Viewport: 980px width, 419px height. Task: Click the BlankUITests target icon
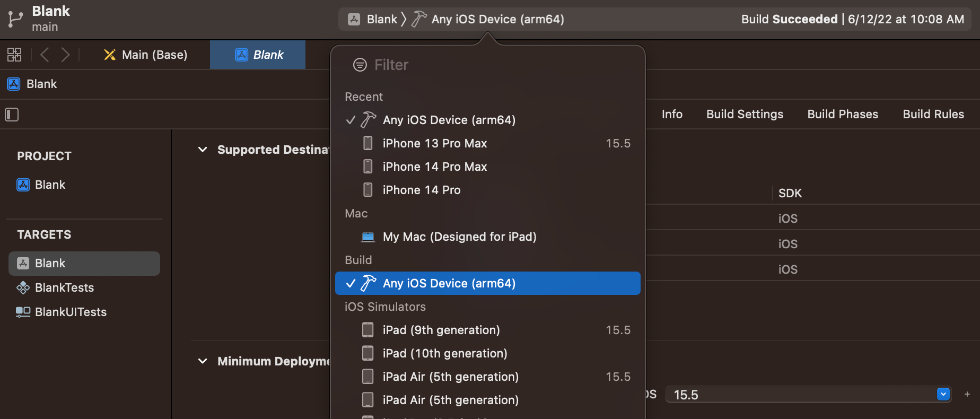tap(23, 312)
